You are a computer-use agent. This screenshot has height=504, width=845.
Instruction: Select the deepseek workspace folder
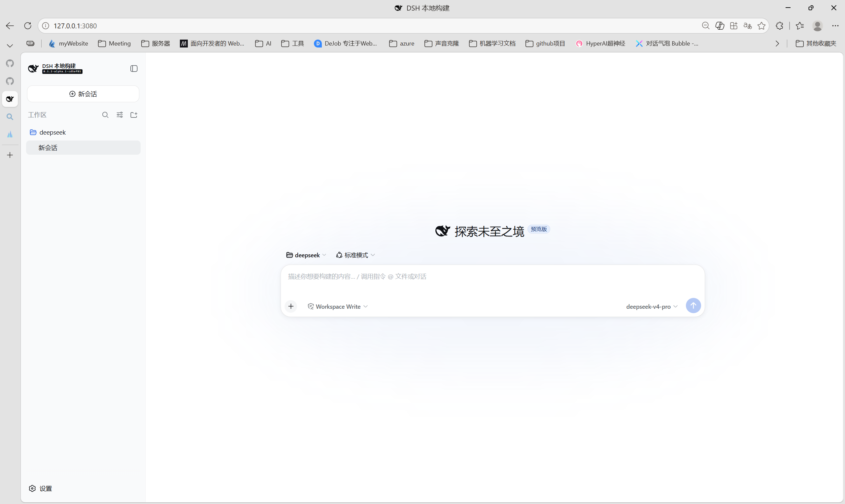coord(83,132)
